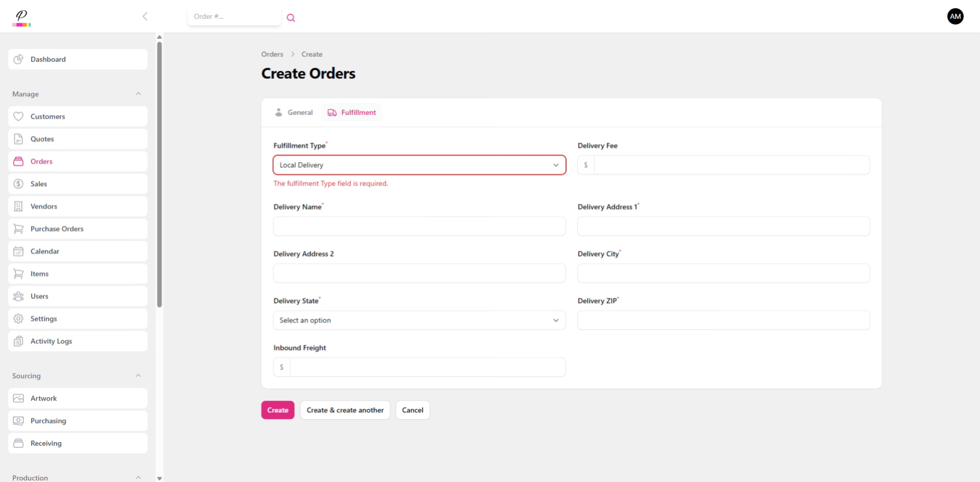Collapse the Manage sidebar section
The width and height of the screenshot is (980, 482).
pyautogui.click(x=138, y=93)
